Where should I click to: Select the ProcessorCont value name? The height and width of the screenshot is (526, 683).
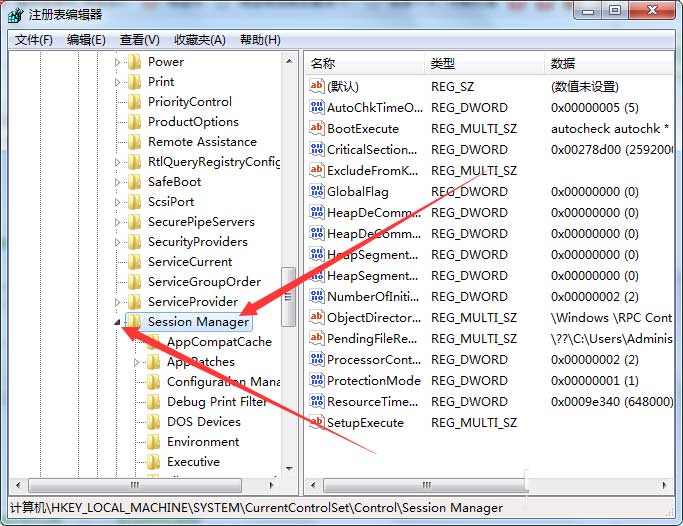[x=374, y=360]
